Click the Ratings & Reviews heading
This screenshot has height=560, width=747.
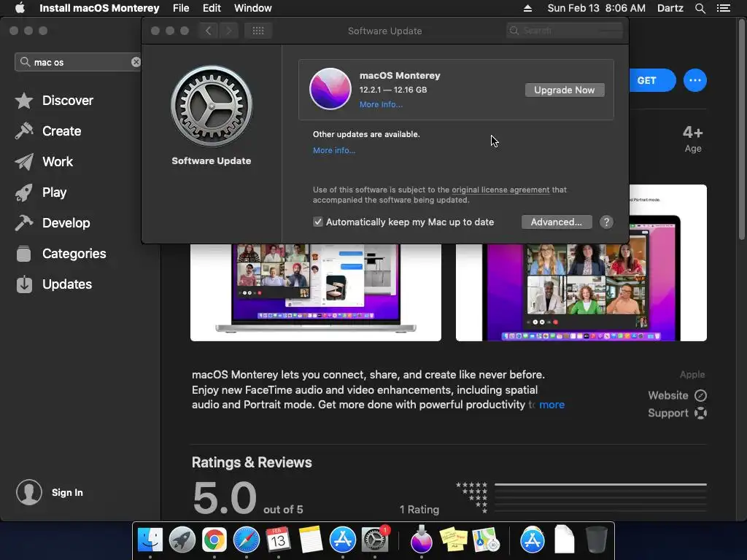(252, 462)
